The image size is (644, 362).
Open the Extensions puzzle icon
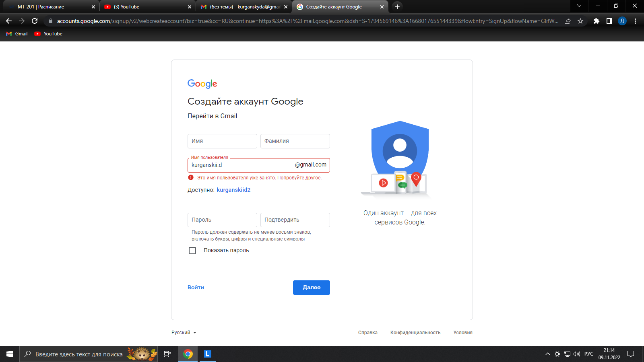pos(597,21)
